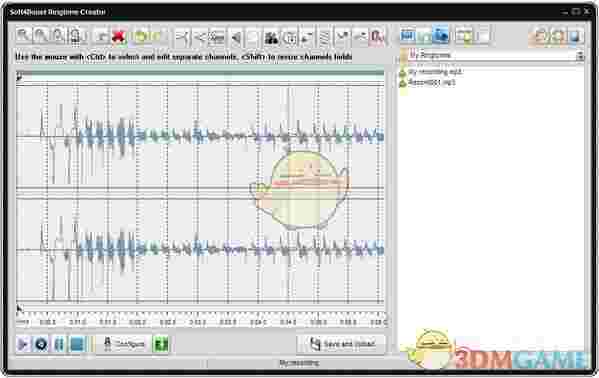Image resolution: width=599 pixels, height=378 pixels.
Task: Click the highlighted blue icon above the ringtone list
Action: [440, 36]
